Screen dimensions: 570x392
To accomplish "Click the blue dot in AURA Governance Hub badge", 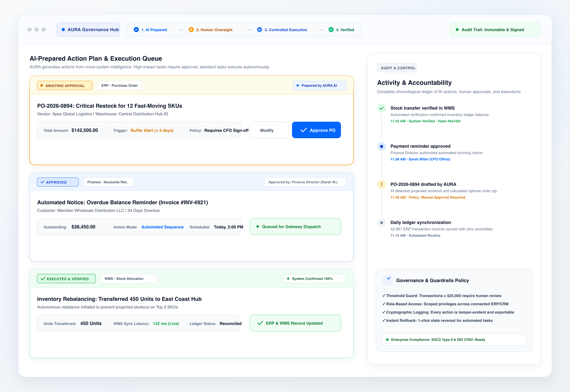I will [63, 30].
